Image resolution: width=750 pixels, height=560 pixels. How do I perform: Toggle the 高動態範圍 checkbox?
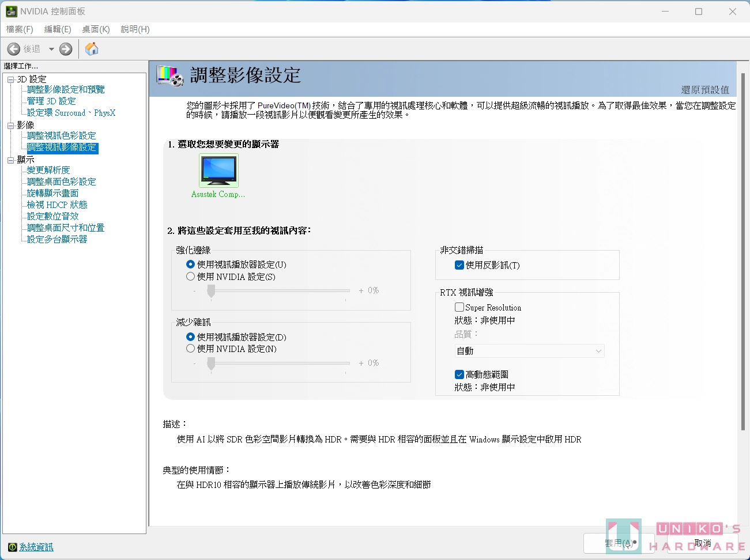(459, 374)
